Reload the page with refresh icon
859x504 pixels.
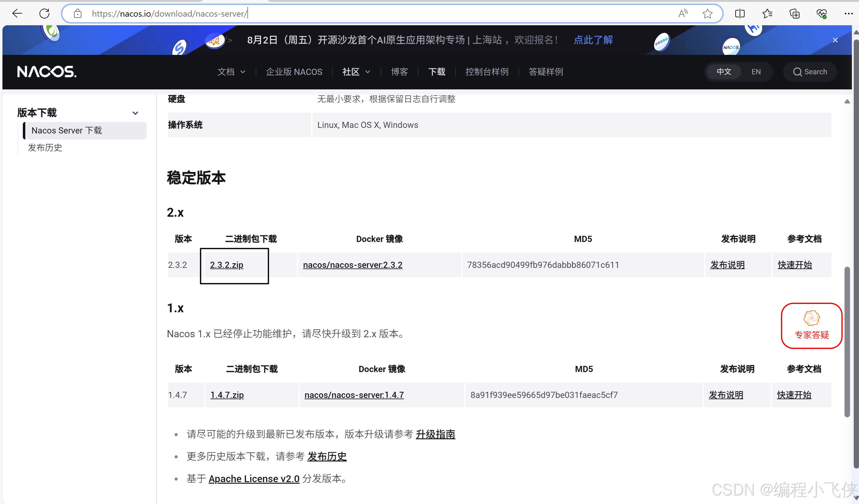[x=44, y=14]
